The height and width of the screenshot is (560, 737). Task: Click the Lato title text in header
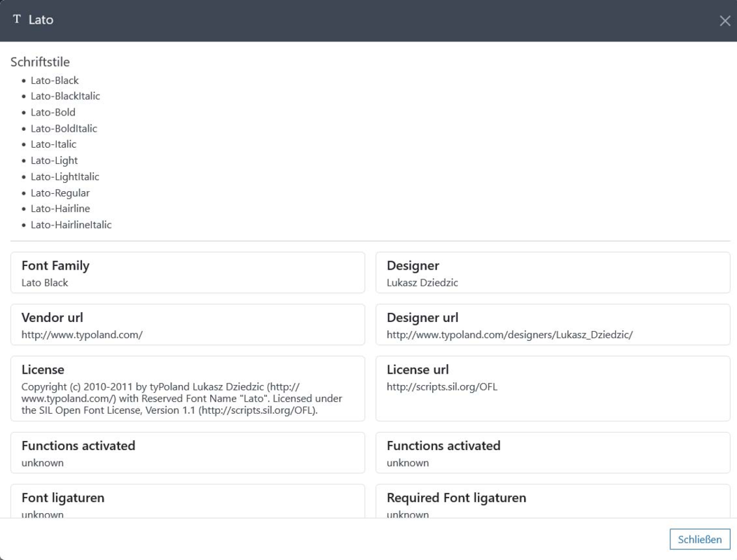click(41, 20)
